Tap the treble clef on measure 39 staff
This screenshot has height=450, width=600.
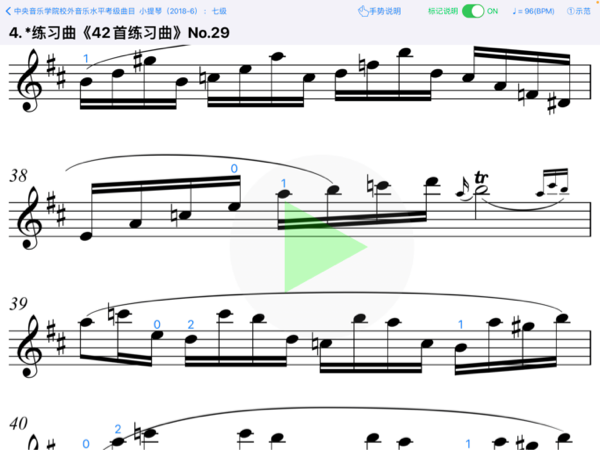click(x=29, y=346)
